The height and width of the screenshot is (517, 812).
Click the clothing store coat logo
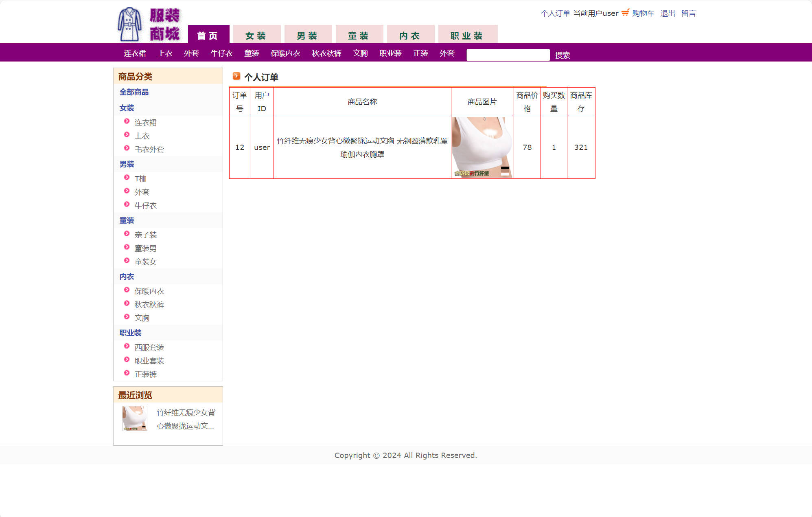pyautogui.click(x=130, y=24)
